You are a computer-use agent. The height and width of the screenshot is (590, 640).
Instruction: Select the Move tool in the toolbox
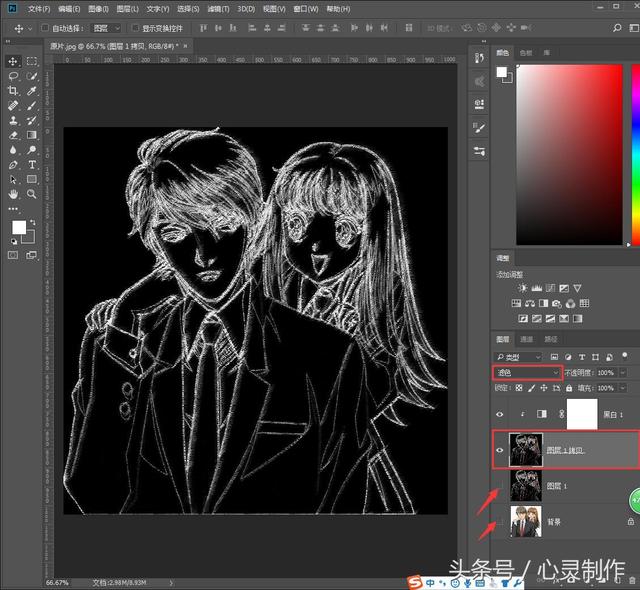click(13, 61)
